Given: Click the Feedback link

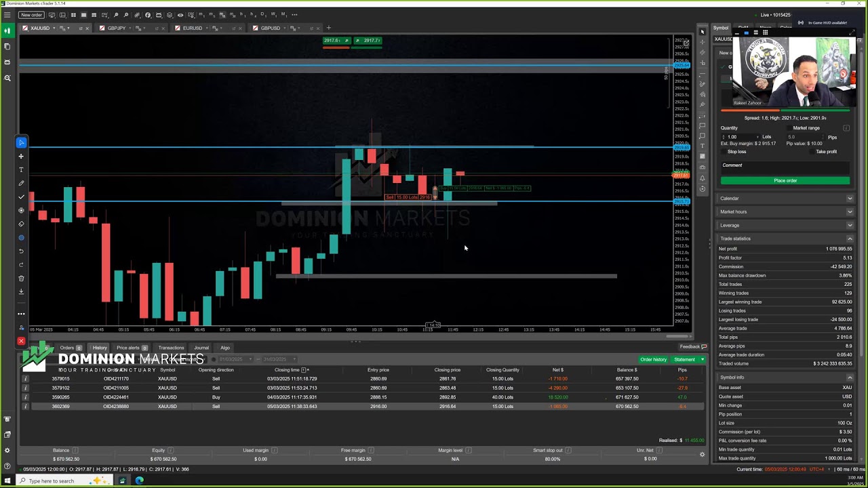Looking at the screenshot, I should point(693,347).
